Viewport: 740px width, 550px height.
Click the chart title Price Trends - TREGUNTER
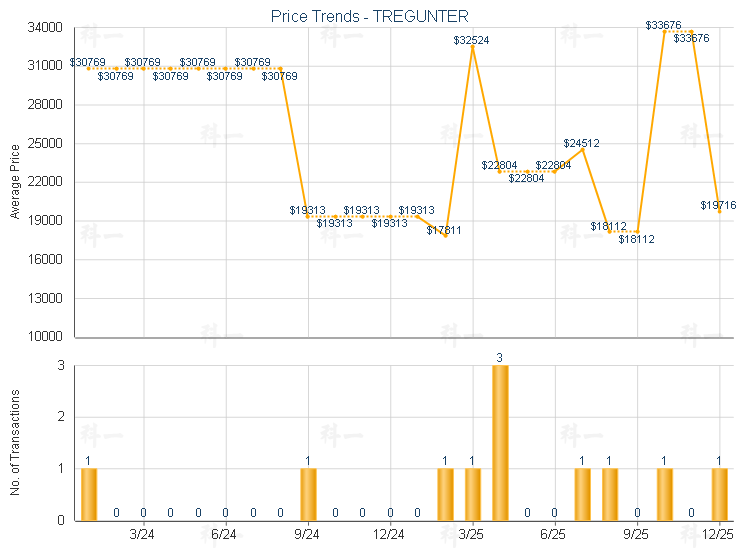coord(370,17)
